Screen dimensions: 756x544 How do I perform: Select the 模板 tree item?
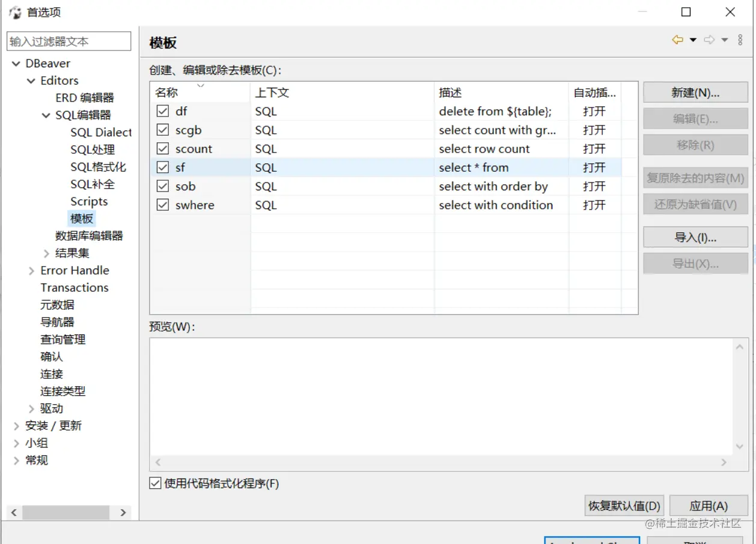click(x=82, y=219)
